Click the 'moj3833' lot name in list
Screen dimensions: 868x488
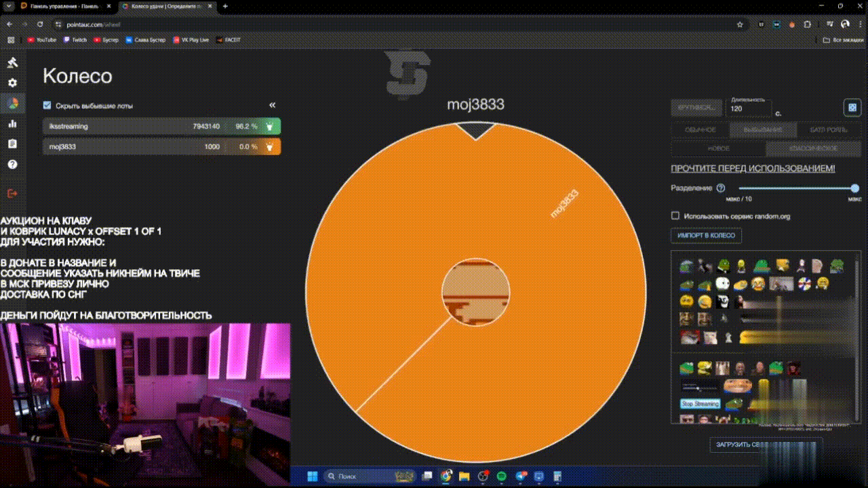tap(62, 146)
